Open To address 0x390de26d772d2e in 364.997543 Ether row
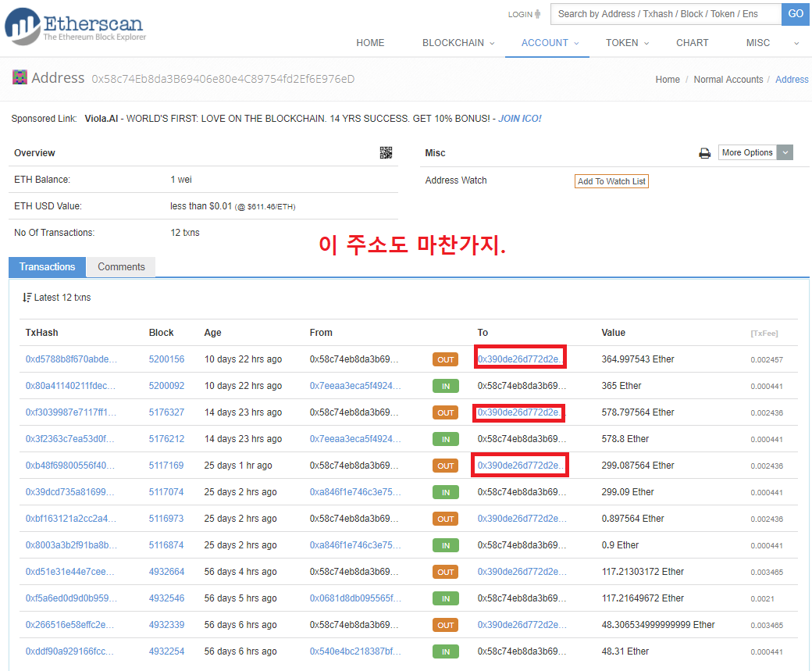This screenshot has width=812, height=671. coord(520,359)
